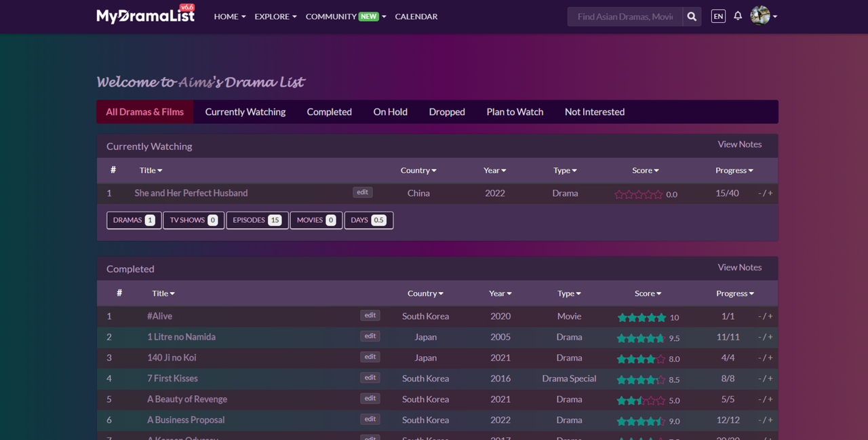Click the search magnifier icon
Viewport: 868px width, 440px height.
692,16
